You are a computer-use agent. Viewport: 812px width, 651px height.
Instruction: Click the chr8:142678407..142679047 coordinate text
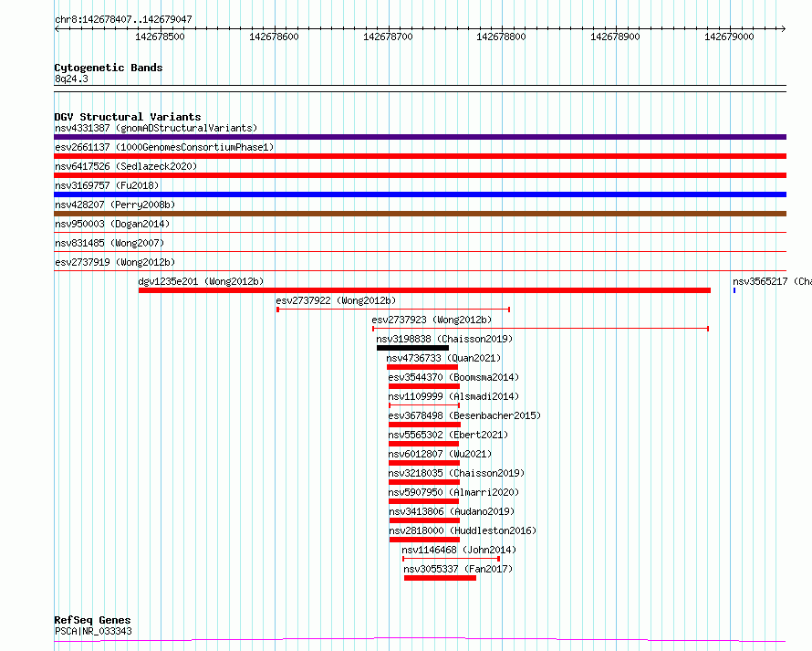(x=123, y=19)
